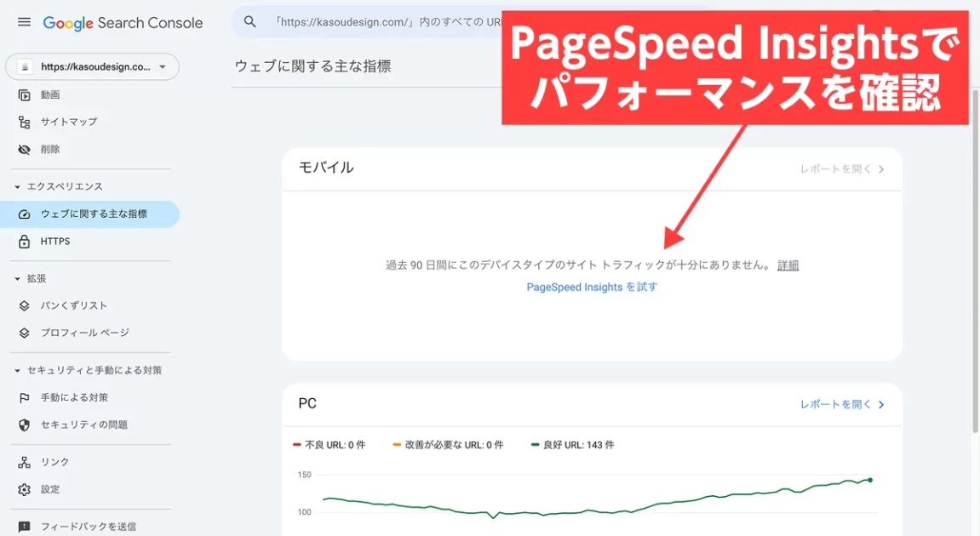Screen dimensions: 980x536
Task: Click the 手動による対策 flag icon
Action: click(x=25, y=398)
